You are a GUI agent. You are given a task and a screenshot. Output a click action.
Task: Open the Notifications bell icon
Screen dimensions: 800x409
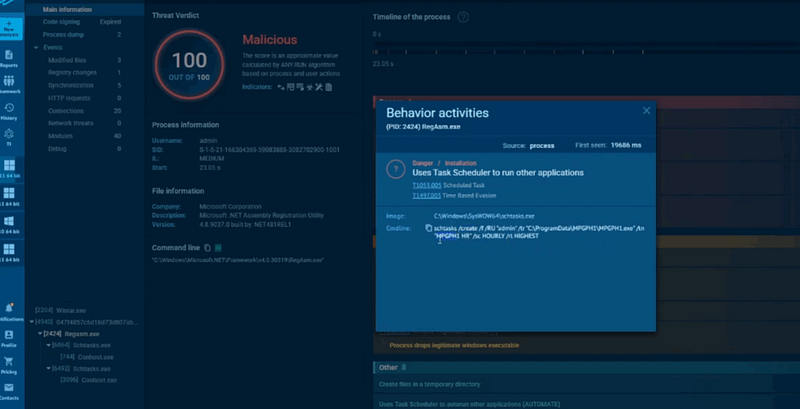(9, 312)
